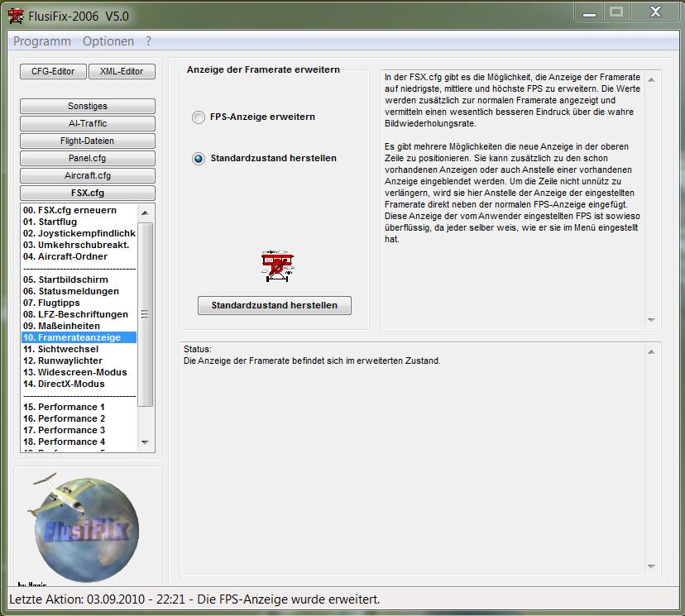Select list entry 17. Performance 3
This screenshot has width=685, height=616.
pos(79,430)
